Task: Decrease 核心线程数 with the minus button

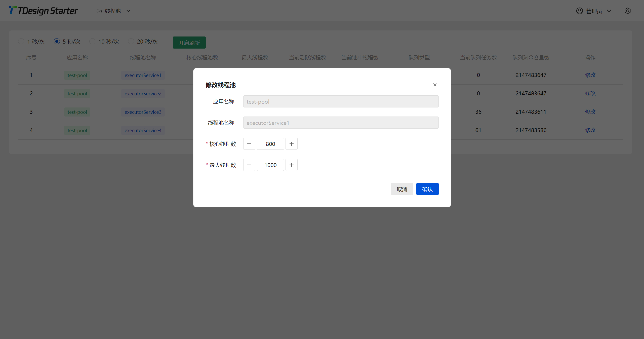Action: 249,144
